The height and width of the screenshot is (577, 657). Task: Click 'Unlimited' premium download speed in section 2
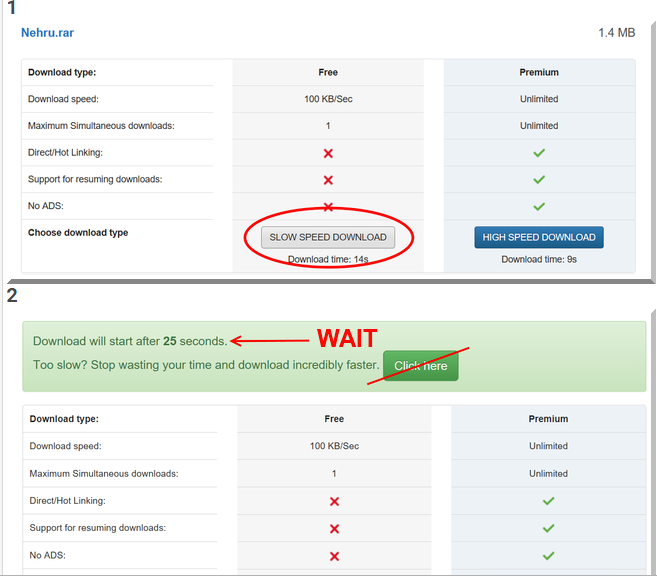[x=548, y=446]
